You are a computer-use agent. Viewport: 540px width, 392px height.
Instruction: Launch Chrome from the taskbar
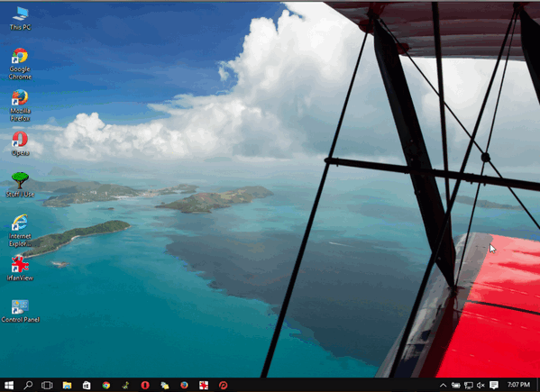click(106, 385)
